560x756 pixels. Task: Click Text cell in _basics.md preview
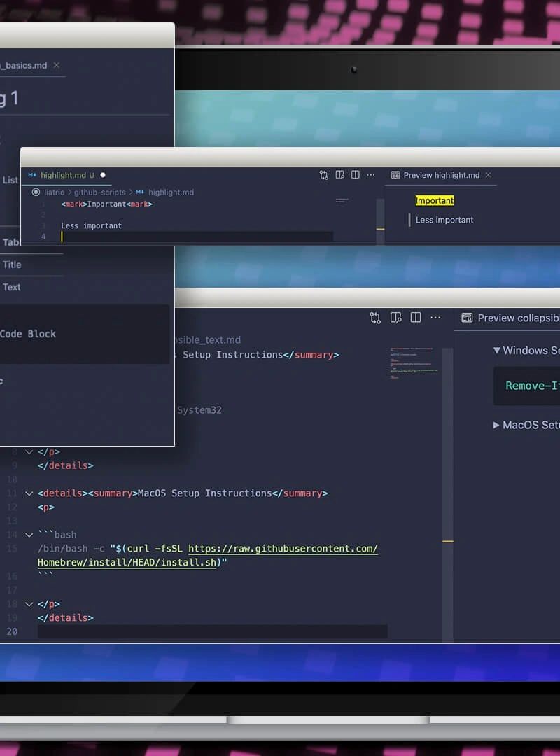click(x=12, y=288)
